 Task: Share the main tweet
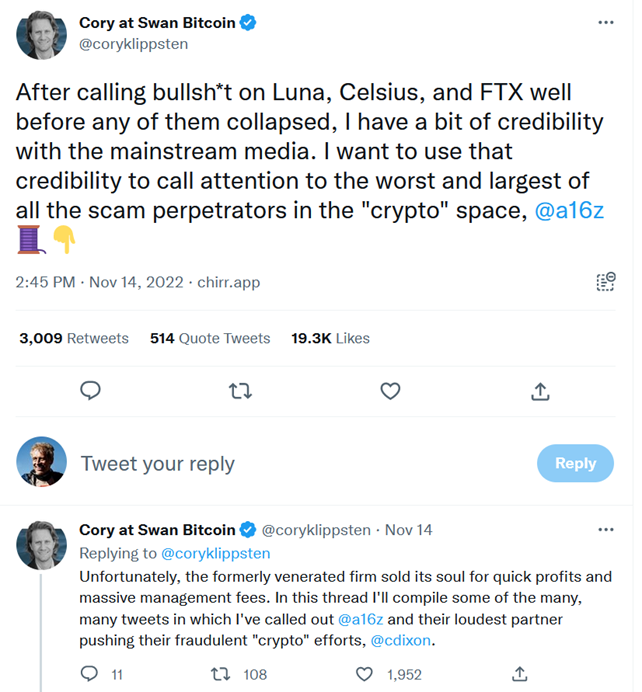pyautogui.click(x=541, y=391)
